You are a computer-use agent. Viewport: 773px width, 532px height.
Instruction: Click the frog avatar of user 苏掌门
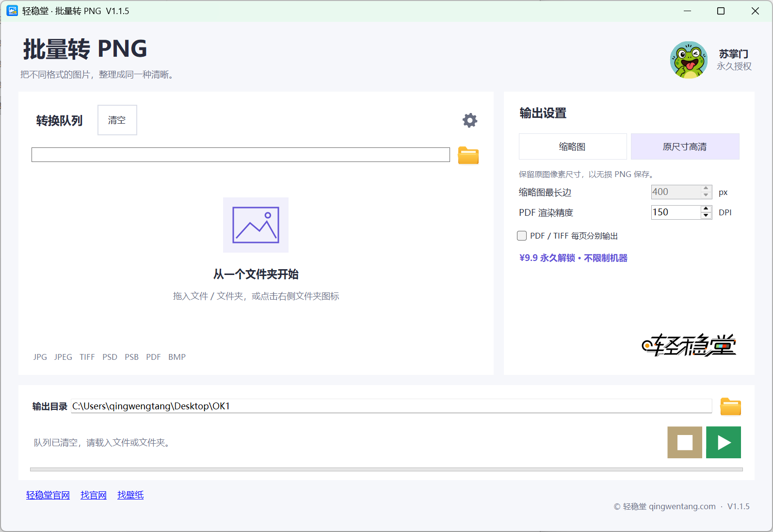click(x=689, y=60)
